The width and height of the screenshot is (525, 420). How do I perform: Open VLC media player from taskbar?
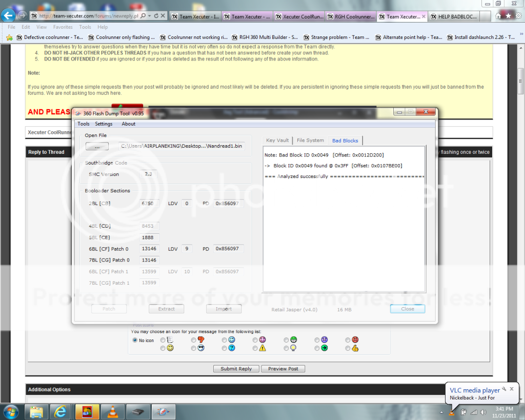(111, 411)
